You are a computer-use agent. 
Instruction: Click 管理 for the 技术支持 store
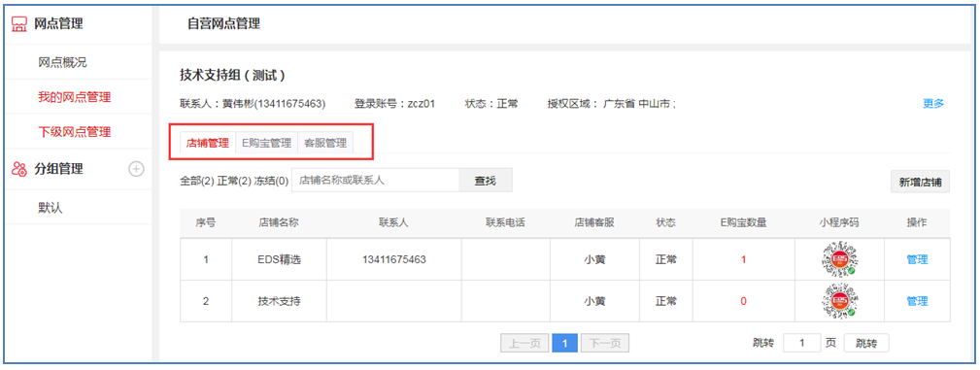(917, 301)
